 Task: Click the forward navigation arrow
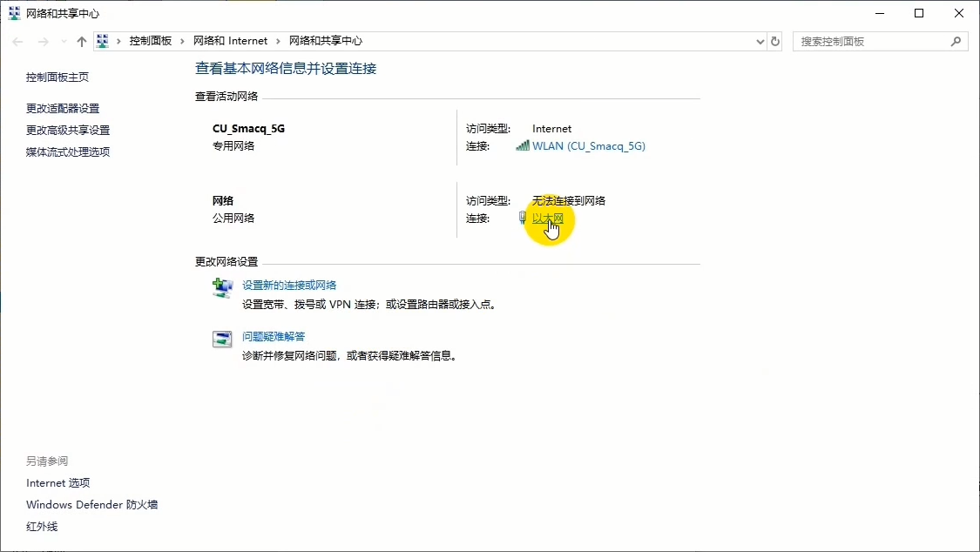click(x=44, y=41)
